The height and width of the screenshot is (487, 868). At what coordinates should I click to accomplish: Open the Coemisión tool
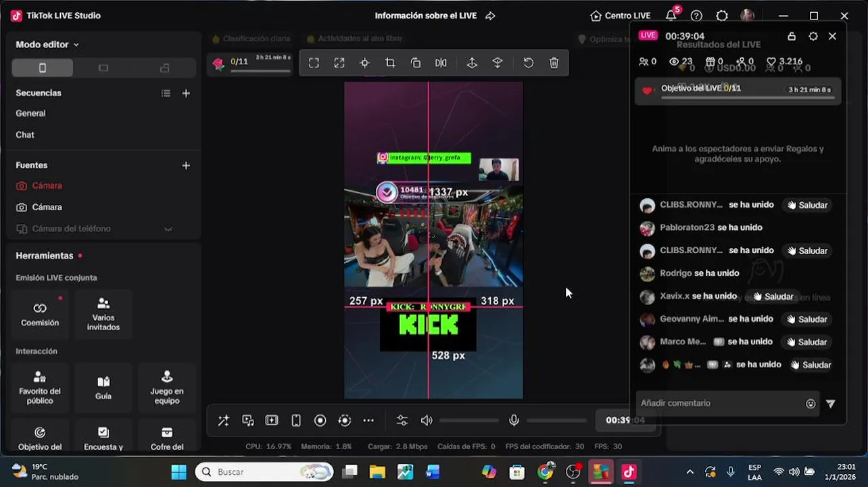pyautogui.click(x=40, y=315)
